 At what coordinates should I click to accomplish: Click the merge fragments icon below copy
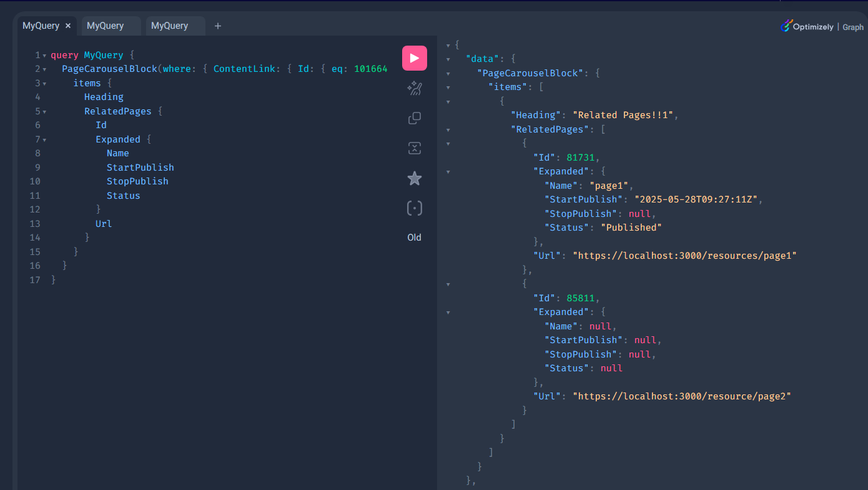coord(414,148)
